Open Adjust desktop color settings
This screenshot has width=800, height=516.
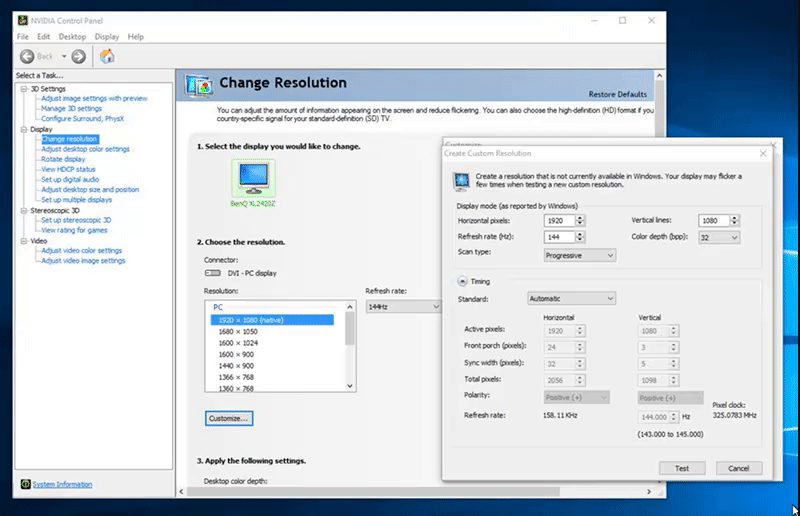pyautogui.click(x=85, y=149)
